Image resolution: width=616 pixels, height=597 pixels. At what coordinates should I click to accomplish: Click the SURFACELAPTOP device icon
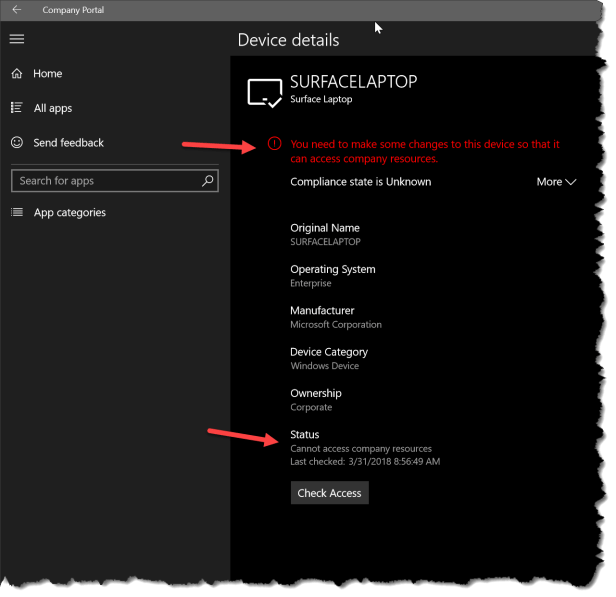point(264,93)
